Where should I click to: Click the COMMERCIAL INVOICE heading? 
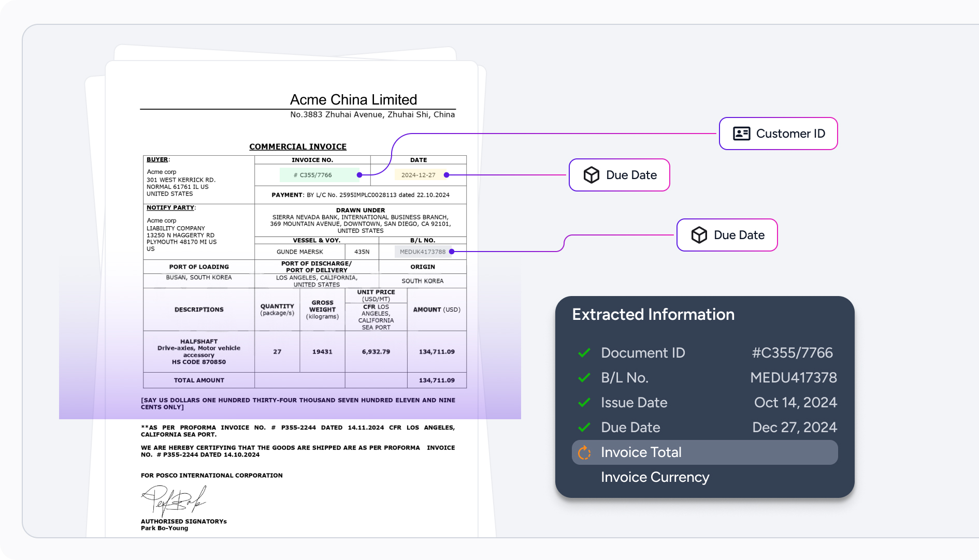(298, 147)
